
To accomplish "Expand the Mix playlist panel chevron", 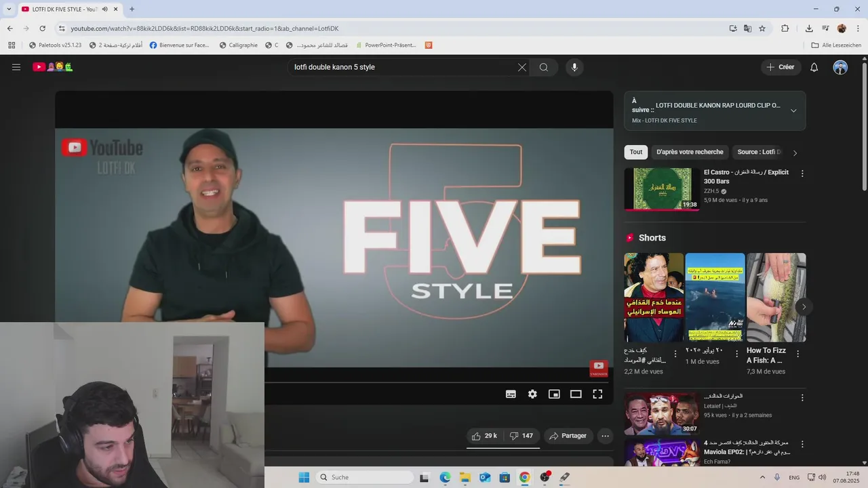I will coord(793,110).
